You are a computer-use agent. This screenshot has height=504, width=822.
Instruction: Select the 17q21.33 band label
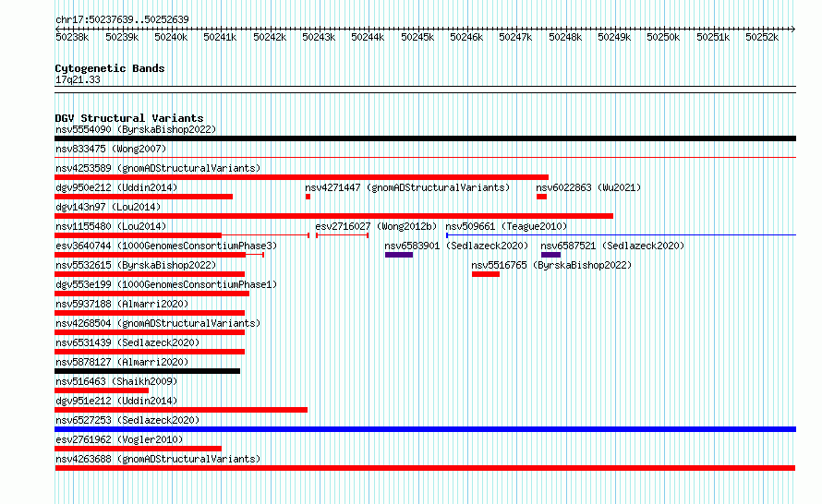pyautogui.click(x=78, y=80)
